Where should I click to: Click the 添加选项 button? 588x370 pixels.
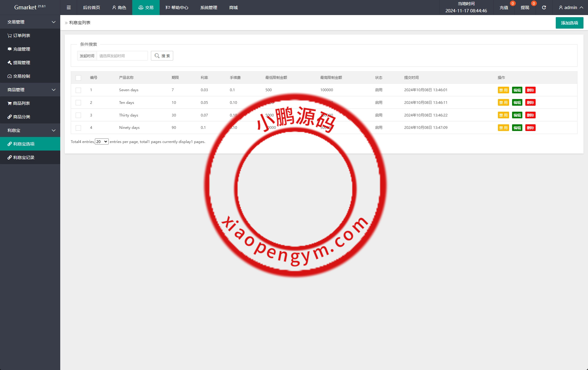[569, 23]
